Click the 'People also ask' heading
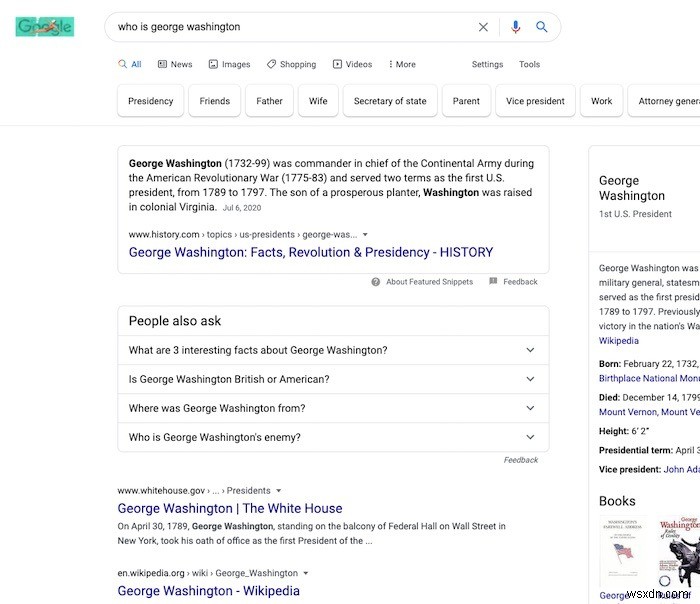This screenshot has height=604, width=700. click(x=175, y=321)
